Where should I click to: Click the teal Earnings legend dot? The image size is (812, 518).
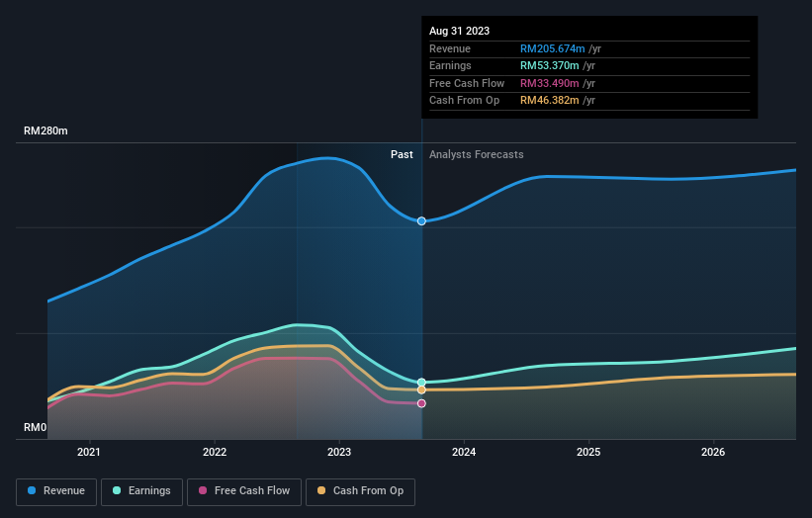(117, 490)
